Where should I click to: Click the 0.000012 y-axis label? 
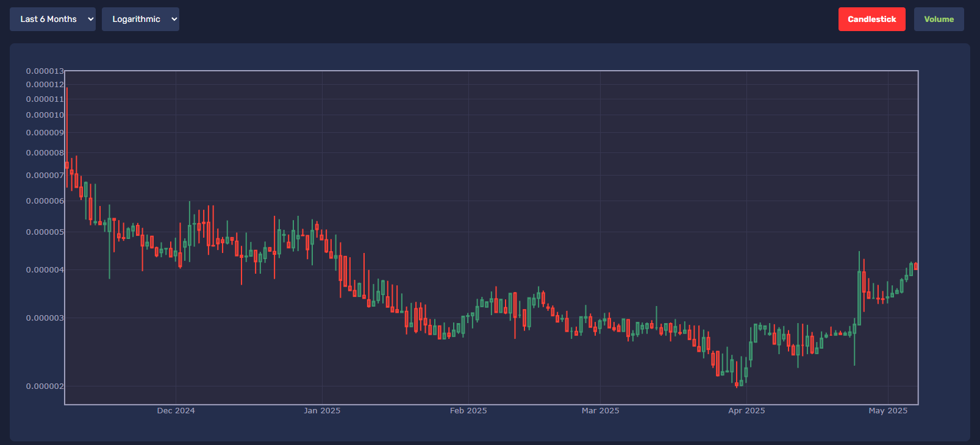pos(45,85)
